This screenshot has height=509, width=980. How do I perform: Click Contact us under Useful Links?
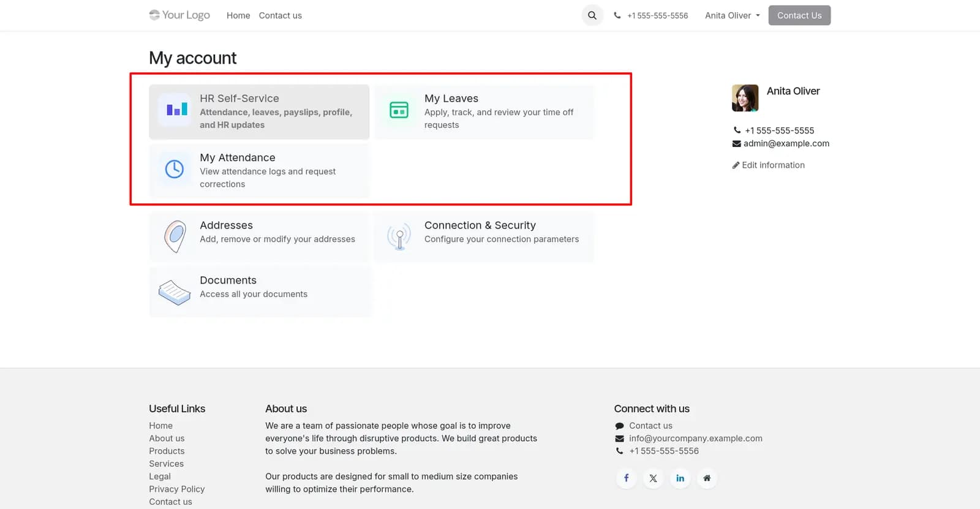click(x=170, y=502)
